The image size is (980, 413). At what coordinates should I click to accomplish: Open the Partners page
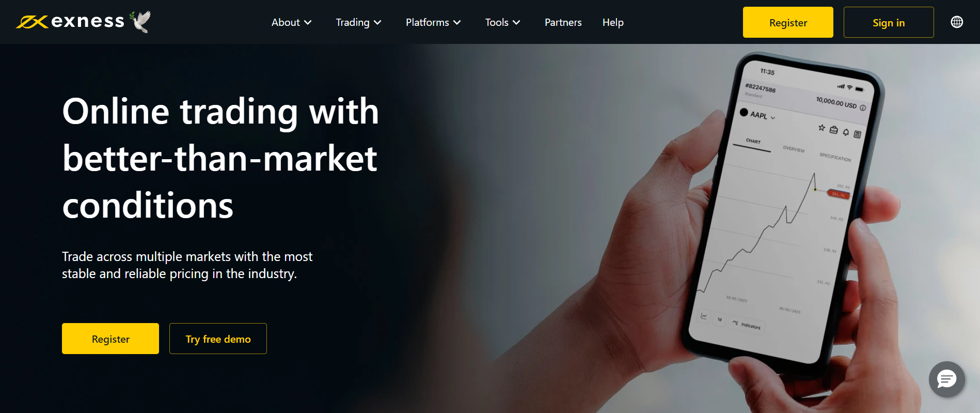pyautogui.click(x=563, y=22)
